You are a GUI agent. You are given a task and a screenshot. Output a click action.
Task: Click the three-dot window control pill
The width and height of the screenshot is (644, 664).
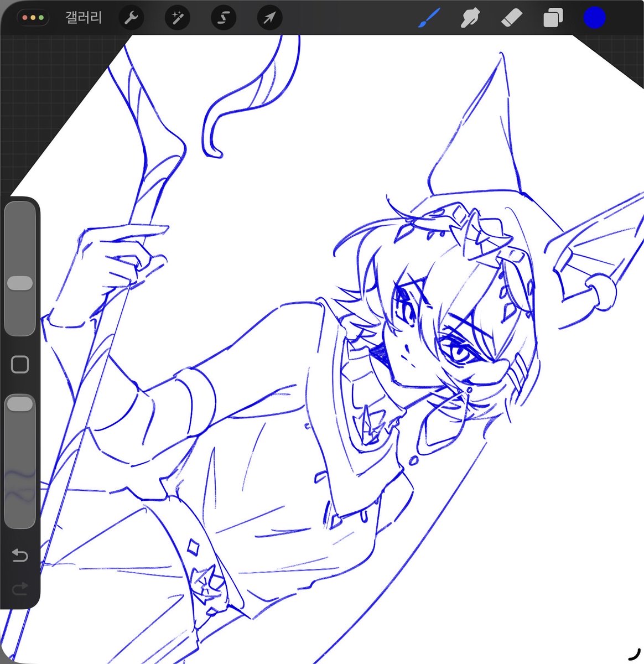(x=33, y=18)
